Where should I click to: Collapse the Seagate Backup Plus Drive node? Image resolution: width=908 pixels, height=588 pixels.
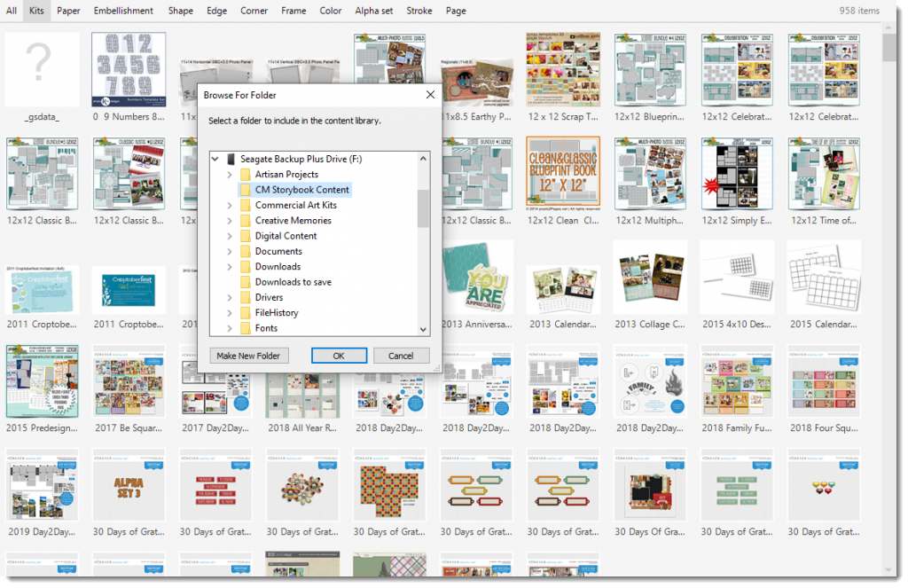[215, 159]
